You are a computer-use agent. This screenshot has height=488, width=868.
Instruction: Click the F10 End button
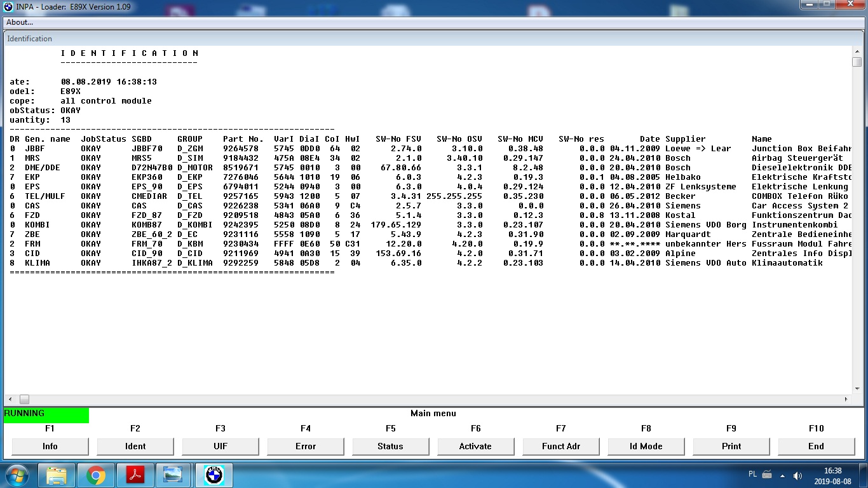[817, 446]
